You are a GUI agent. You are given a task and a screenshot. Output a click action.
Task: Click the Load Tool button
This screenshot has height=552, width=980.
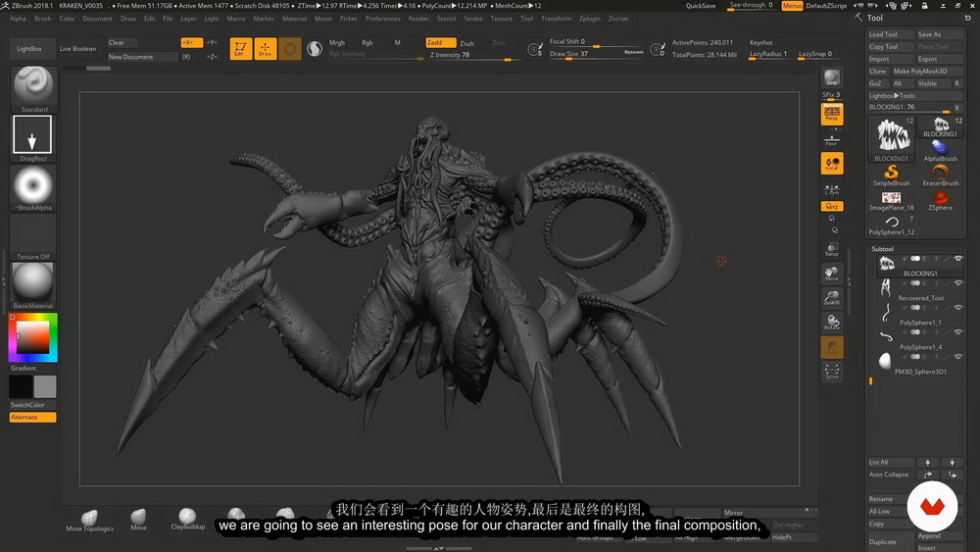coord(890,34)
